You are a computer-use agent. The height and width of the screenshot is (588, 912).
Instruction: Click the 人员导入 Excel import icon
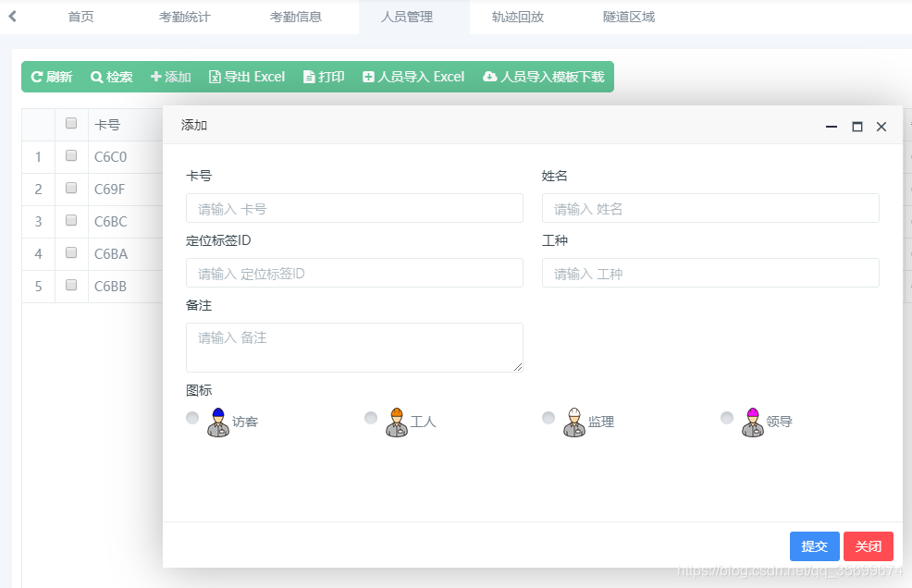point(367,78)
